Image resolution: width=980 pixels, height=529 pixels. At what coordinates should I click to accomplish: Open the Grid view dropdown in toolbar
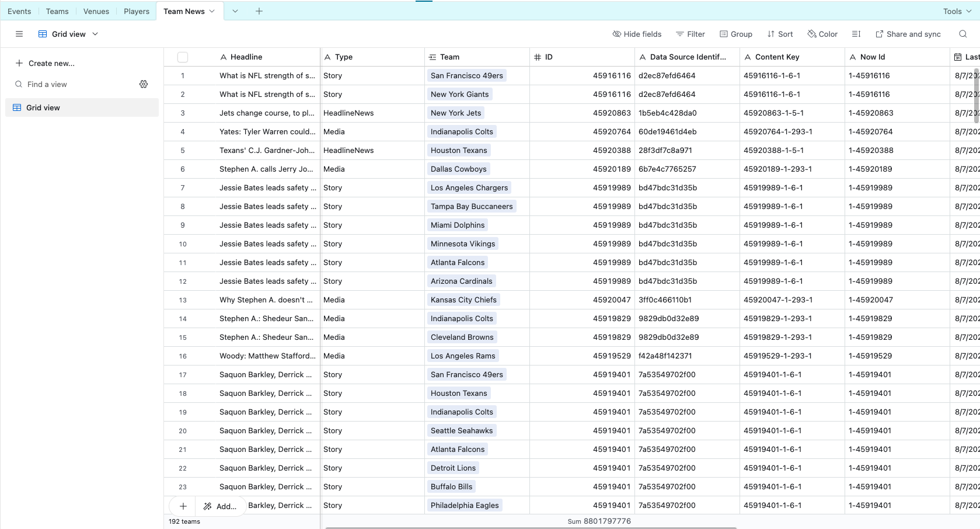[x=69, y=34]
